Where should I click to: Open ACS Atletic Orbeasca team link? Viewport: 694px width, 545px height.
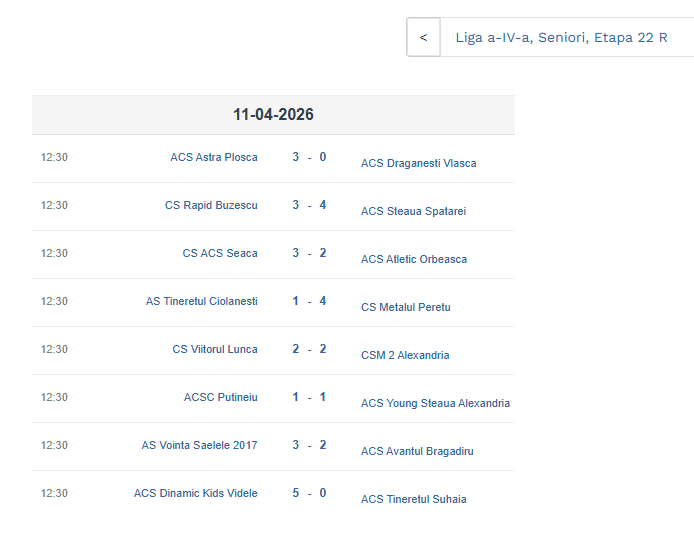tap(413, 259)
